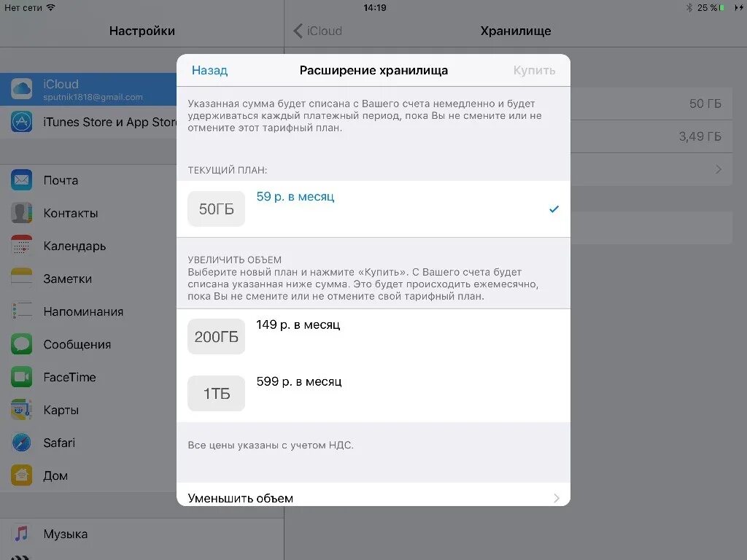
Task: Open Контакты settings
Action: [88, 213]
